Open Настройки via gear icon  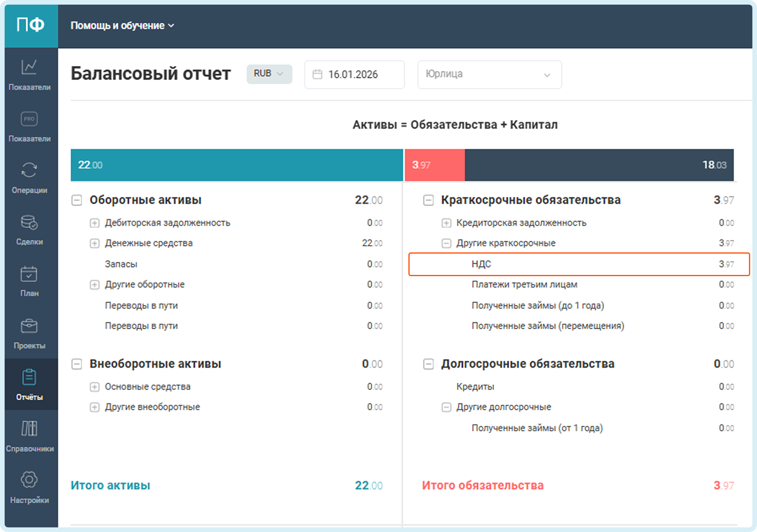coord(29,480)
